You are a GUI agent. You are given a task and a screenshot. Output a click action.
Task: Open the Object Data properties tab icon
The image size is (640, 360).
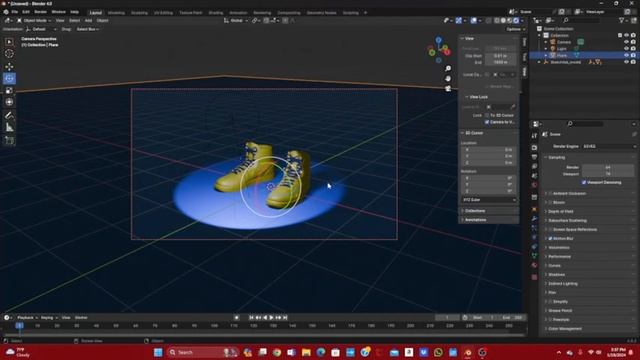pos(535,256)
